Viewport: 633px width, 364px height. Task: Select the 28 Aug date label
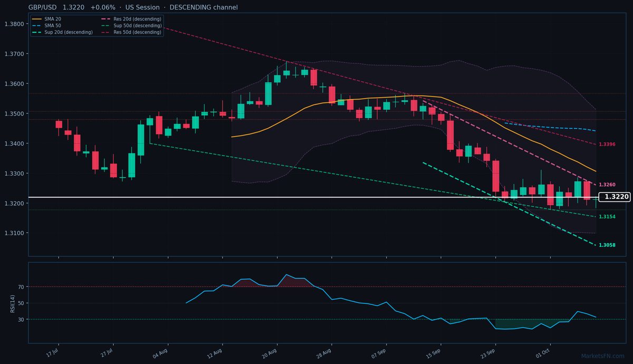click(x=325, y=352)
